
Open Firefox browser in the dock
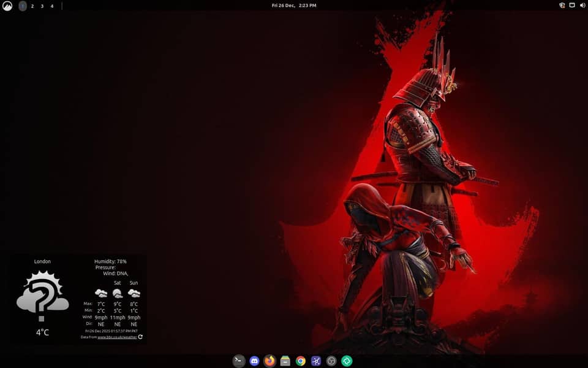(x=269, y=361)
